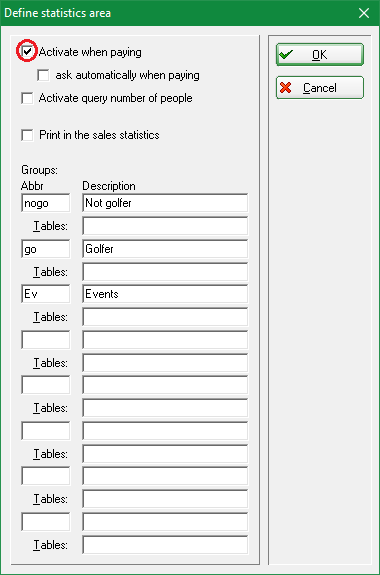
Task: Select the Golfer description field
Action: (x=165, y=249)
